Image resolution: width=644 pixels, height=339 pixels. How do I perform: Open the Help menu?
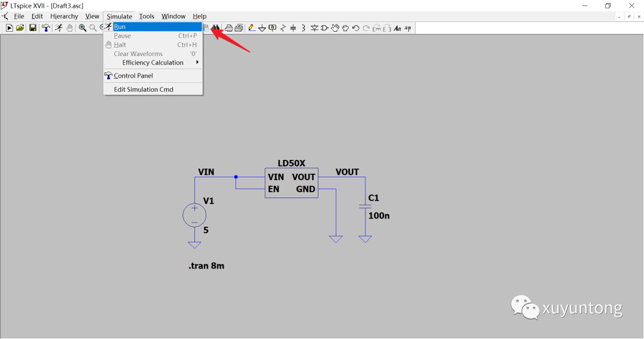click(199, 16)
